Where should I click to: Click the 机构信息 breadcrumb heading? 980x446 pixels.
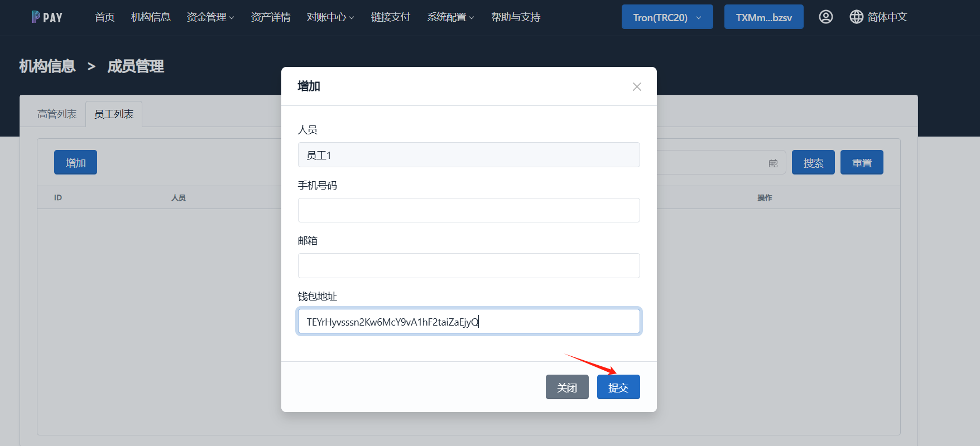tap(47, 66)
